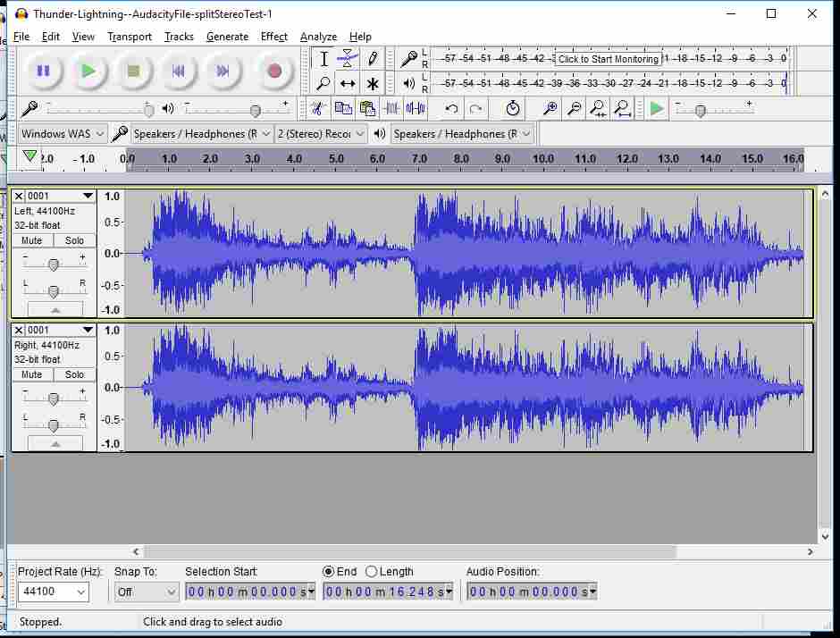The width and height of the screenshot is (840, 638).
Task: Open the Effect menu
Action: tap(273, 37)
